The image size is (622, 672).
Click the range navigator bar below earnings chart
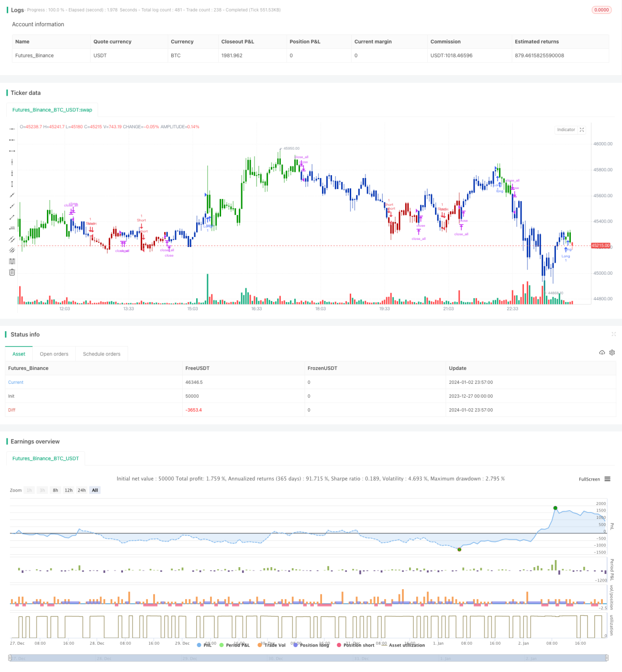tap(309, 658)
